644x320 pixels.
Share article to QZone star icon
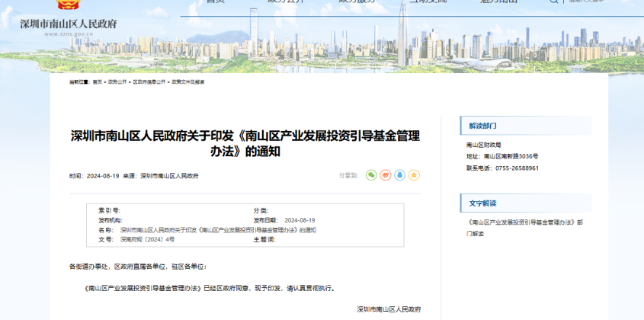click(x=414, y=175)
